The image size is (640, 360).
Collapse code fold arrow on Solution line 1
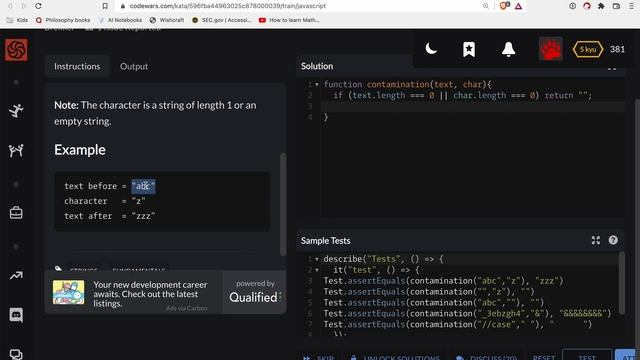317,84
